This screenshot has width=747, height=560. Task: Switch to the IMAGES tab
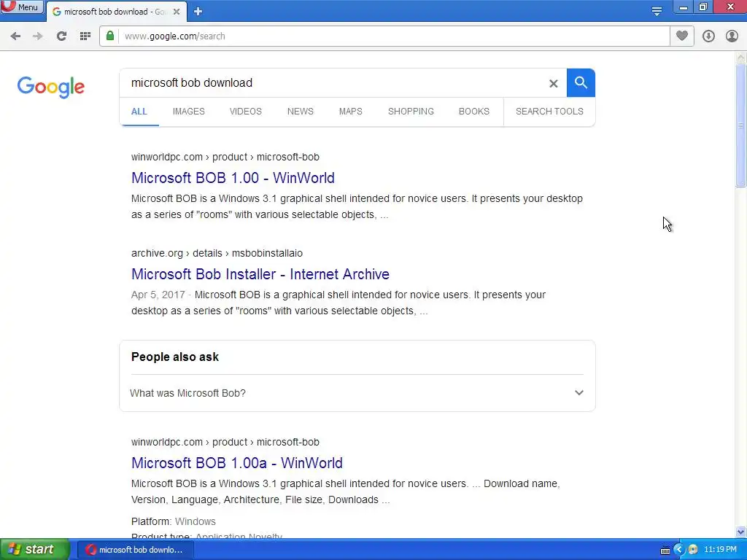[x=189, y=112]
